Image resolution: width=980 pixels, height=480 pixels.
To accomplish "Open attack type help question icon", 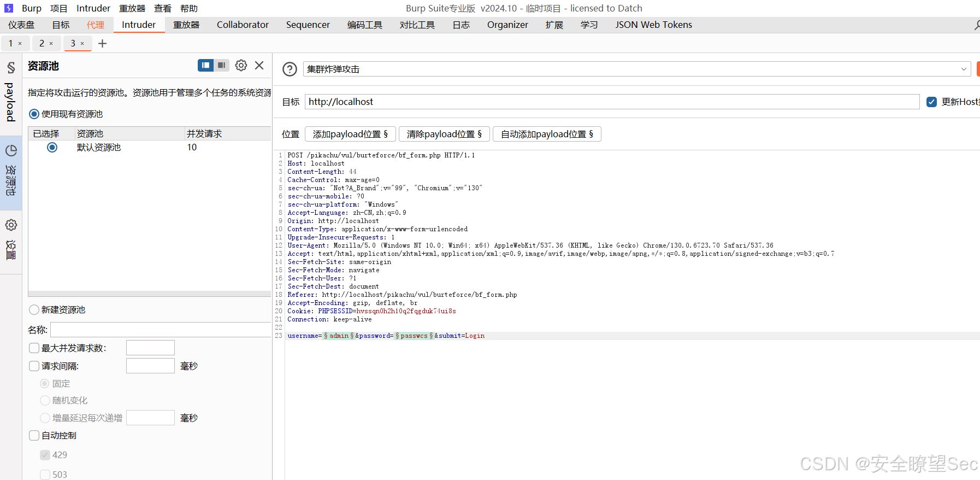I will (290, 69).
